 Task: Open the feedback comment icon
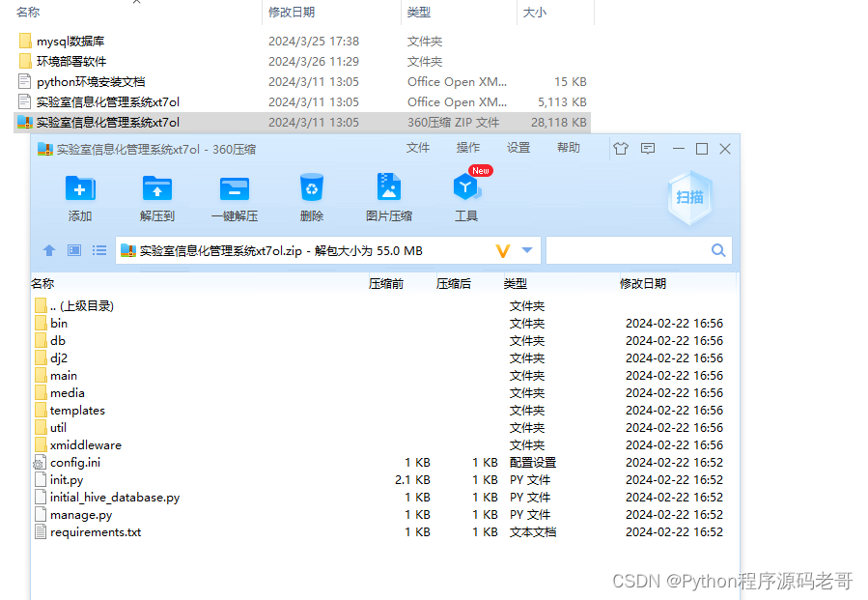point(648,149)
